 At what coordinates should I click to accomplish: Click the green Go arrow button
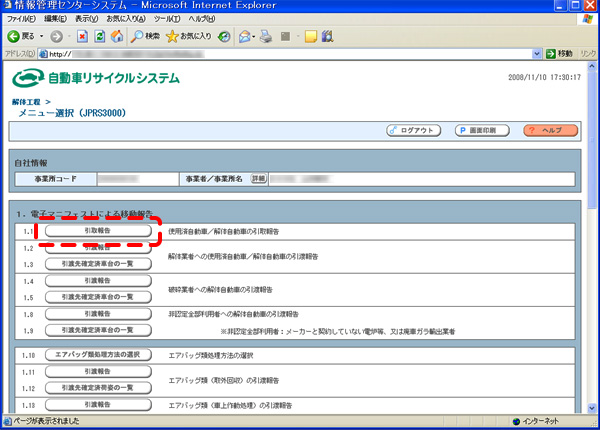551,54
